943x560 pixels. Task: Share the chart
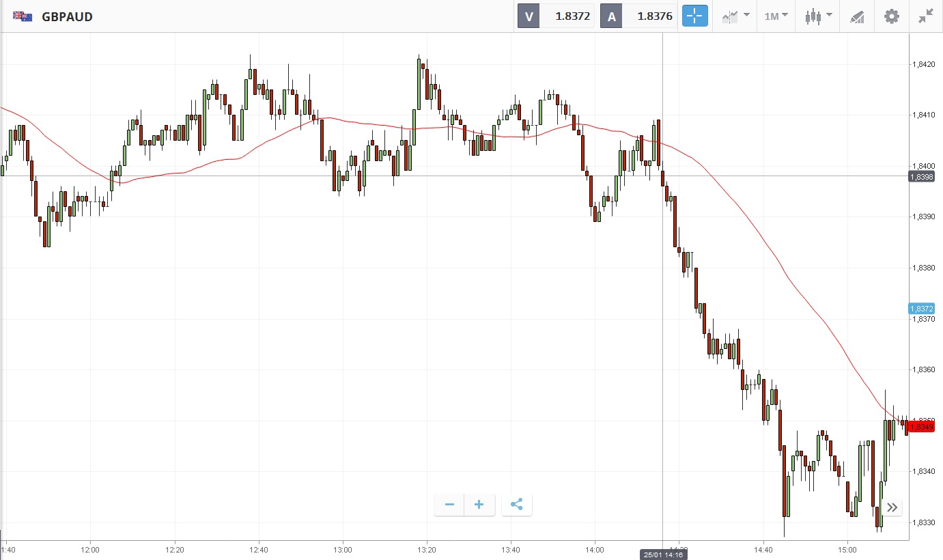pos(517,505)
